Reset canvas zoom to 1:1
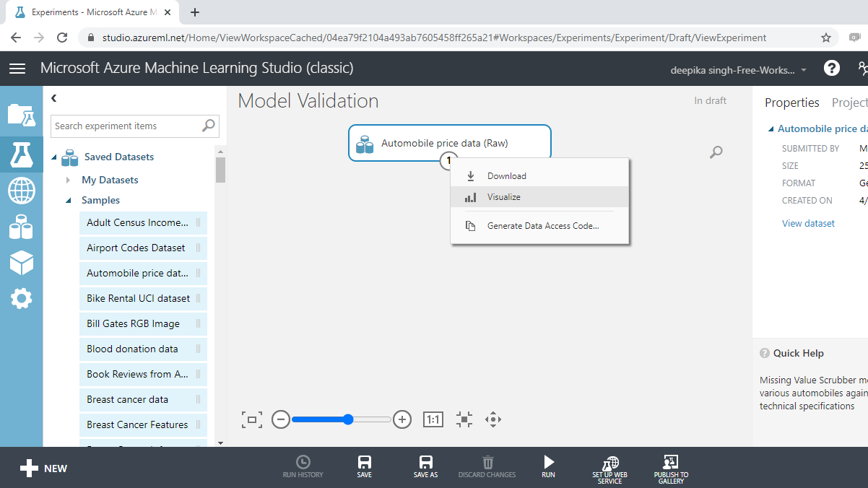This screenshot has height=488, width=868. [x=433, y=419]
